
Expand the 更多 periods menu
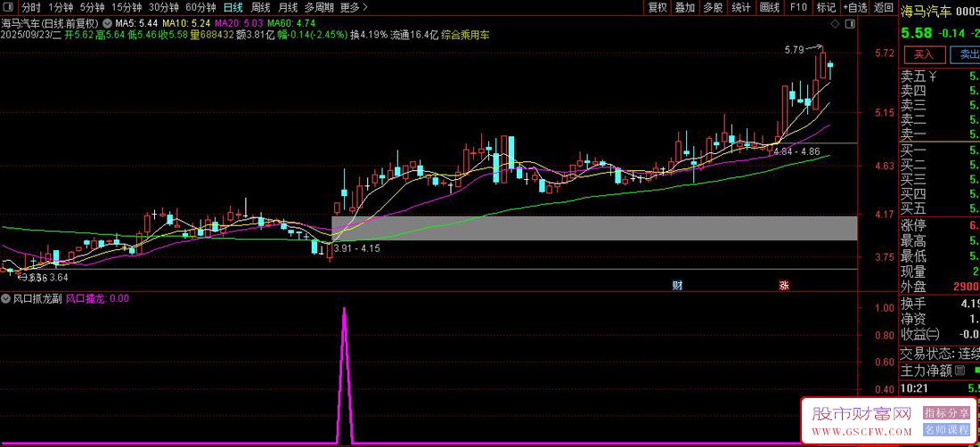point(354,7)
